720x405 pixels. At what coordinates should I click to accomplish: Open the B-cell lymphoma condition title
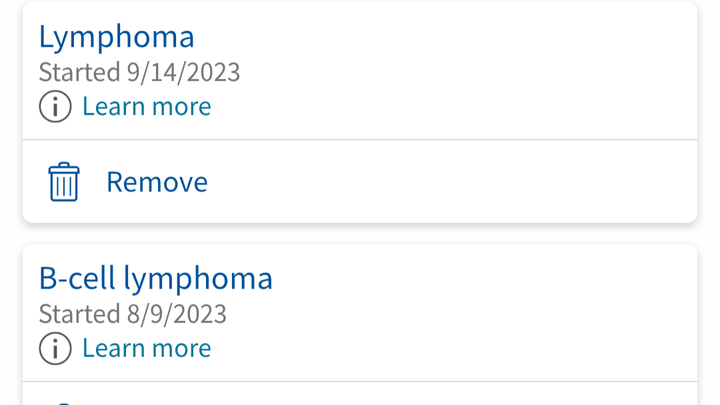click(x=156, y=278)
